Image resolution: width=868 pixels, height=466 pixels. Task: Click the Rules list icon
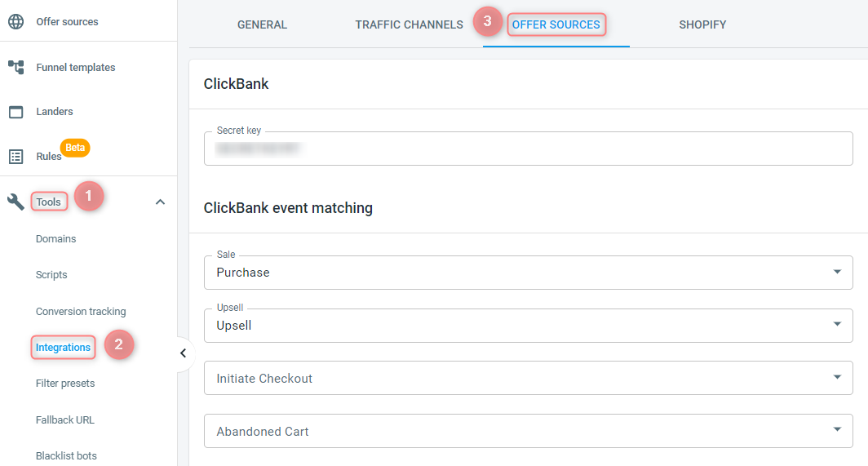(16, 157)
